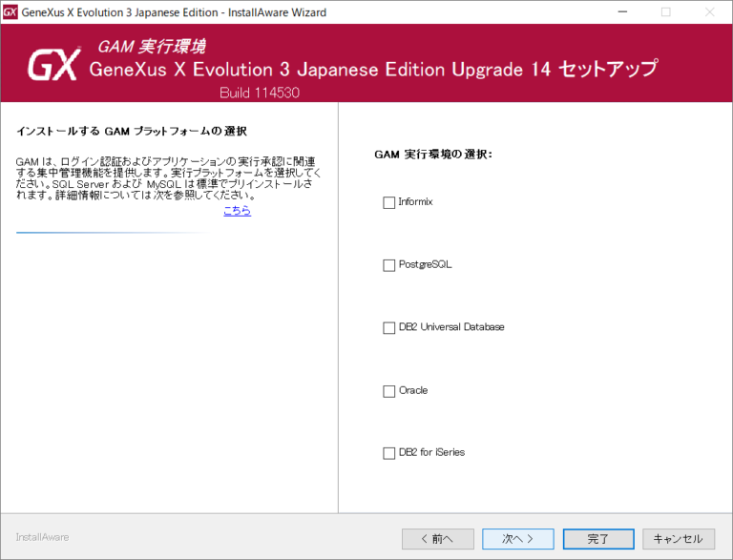
Task: Click the greyed-out maximize window button
Action: (665, 12)
